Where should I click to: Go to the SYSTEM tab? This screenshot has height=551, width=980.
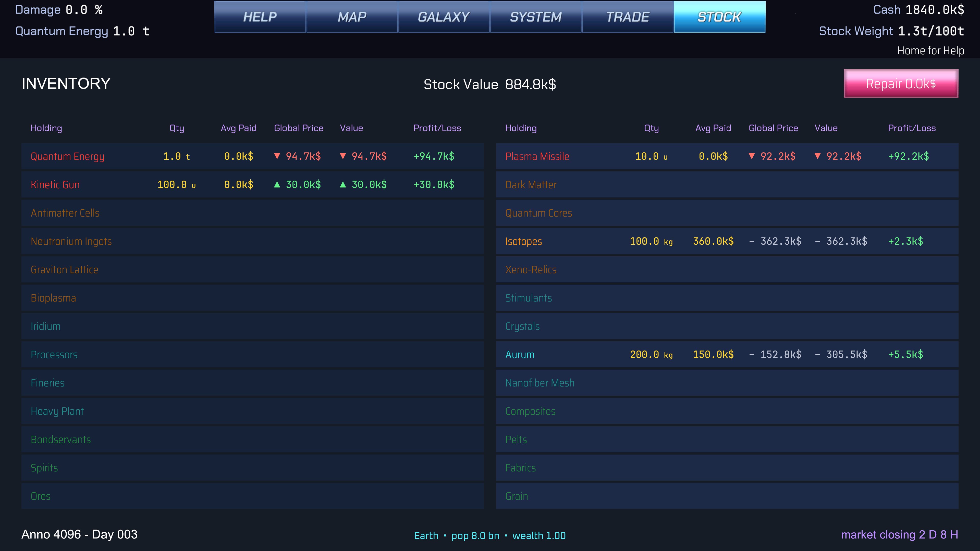point(536,17)
